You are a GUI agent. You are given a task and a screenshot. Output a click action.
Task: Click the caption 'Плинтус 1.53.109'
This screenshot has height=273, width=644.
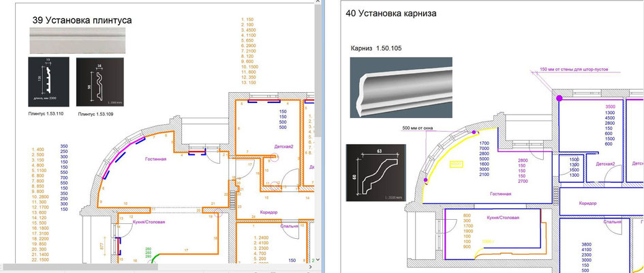pyautogui.click(x=95, y=114)
